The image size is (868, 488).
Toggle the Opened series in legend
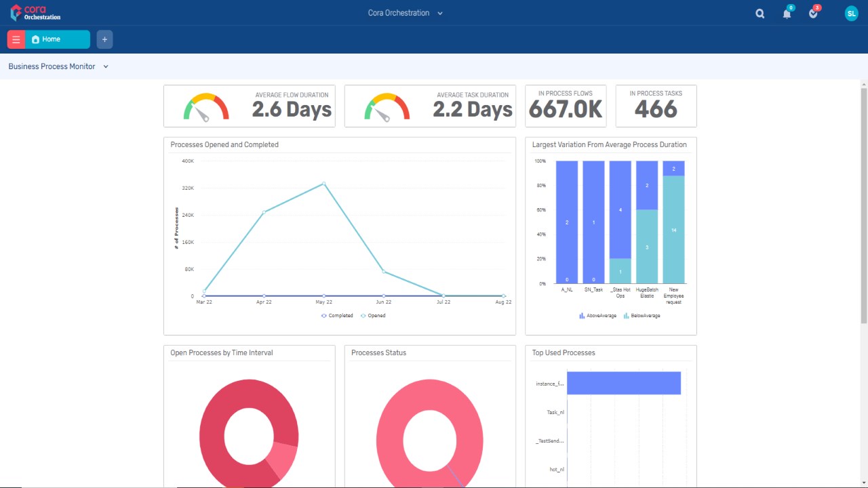click(373, 316)
